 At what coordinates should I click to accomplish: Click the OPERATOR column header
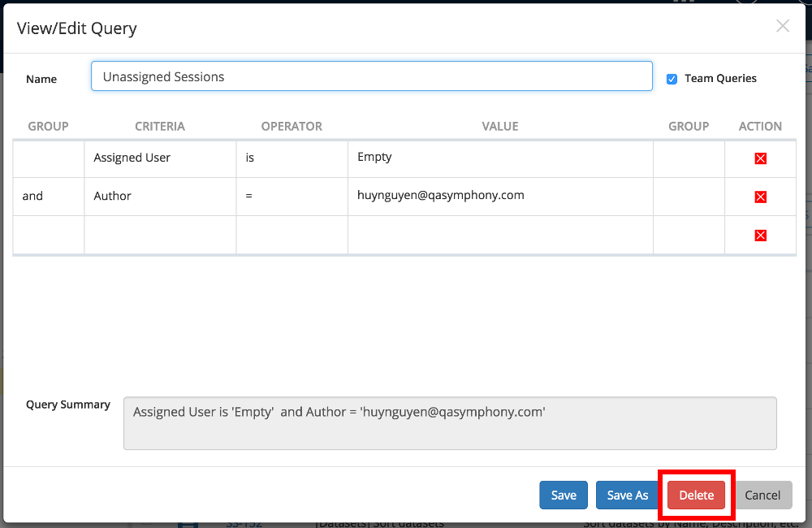292,127
